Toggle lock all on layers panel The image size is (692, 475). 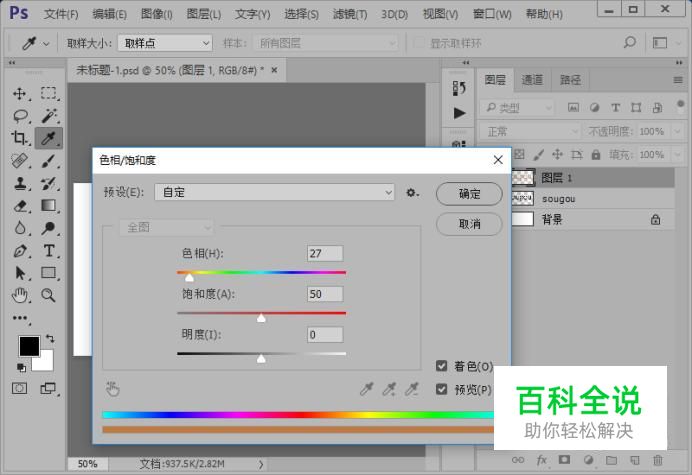[x=596, y=155]
